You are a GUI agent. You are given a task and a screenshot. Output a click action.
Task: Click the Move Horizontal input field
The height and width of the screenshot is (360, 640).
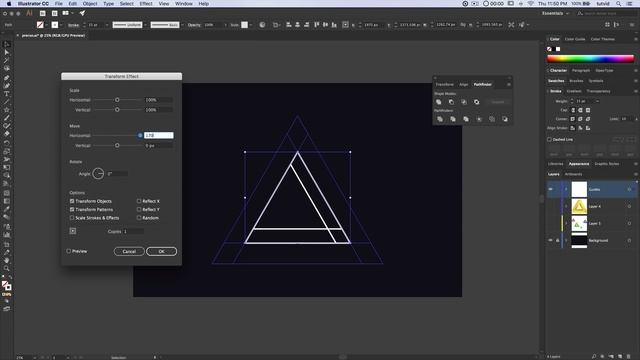[x=158, y=135]
